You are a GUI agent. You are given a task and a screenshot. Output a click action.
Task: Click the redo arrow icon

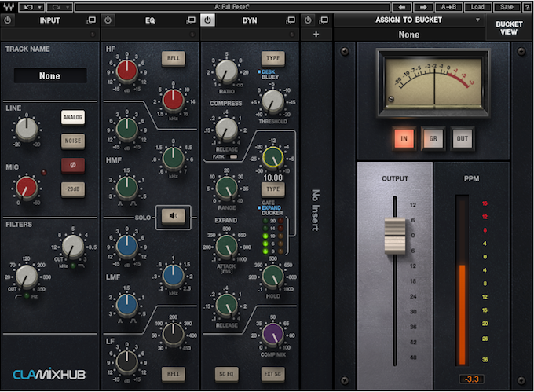click(x=57, y=7)
